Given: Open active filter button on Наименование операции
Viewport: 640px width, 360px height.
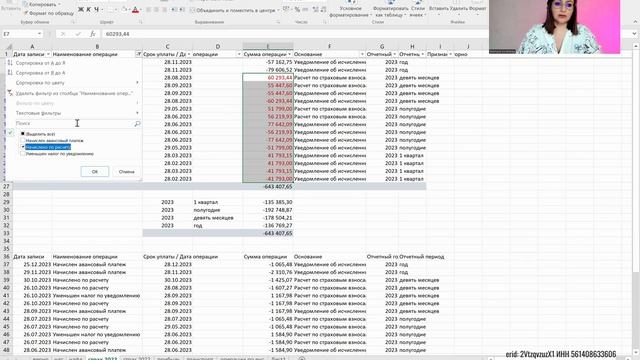Looking at the screenshot, I should pos(138,54).
